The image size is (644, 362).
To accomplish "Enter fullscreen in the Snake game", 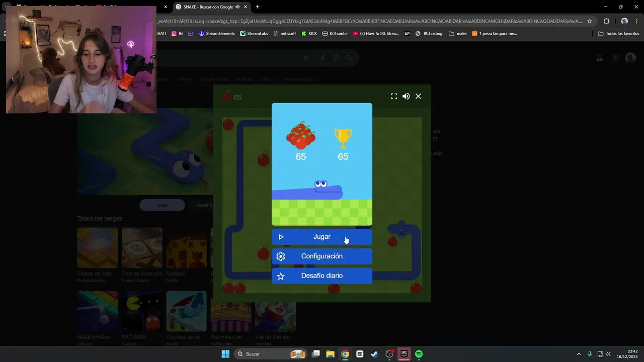I will pyautogui.click(x=394, y=97).
